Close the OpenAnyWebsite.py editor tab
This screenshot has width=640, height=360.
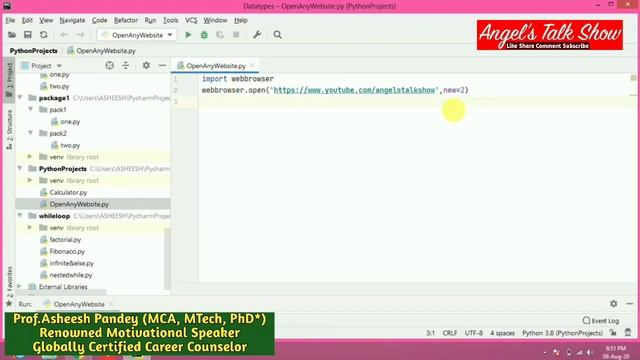click(252, 65)
